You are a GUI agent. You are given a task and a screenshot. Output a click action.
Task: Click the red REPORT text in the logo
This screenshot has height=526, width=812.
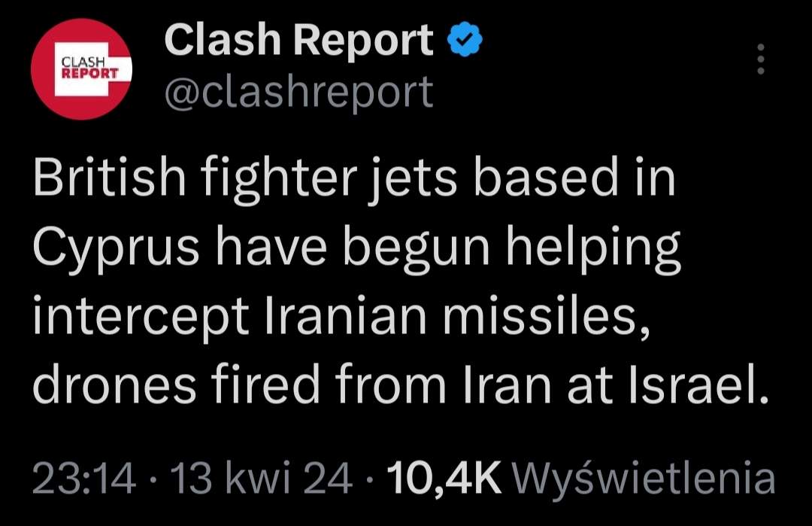(x=89, y=74)
